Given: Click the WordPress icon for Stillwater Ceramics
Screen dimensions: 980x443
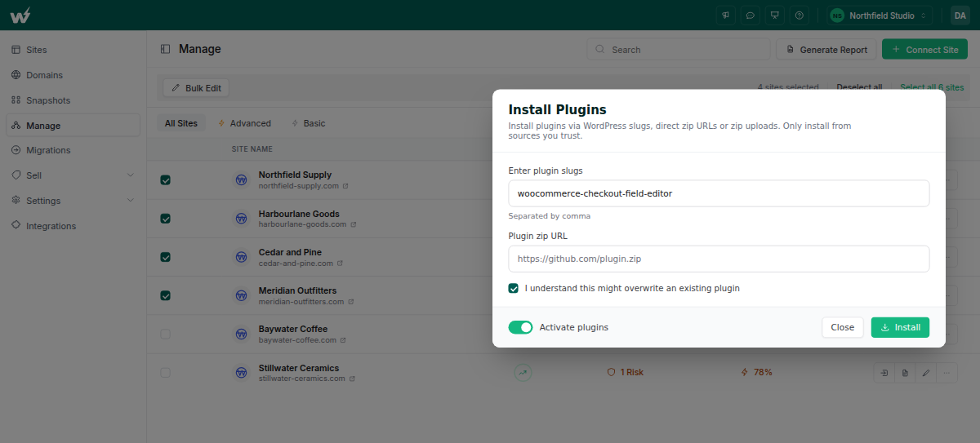Looking at the screenshot, I should click(242, 372).
